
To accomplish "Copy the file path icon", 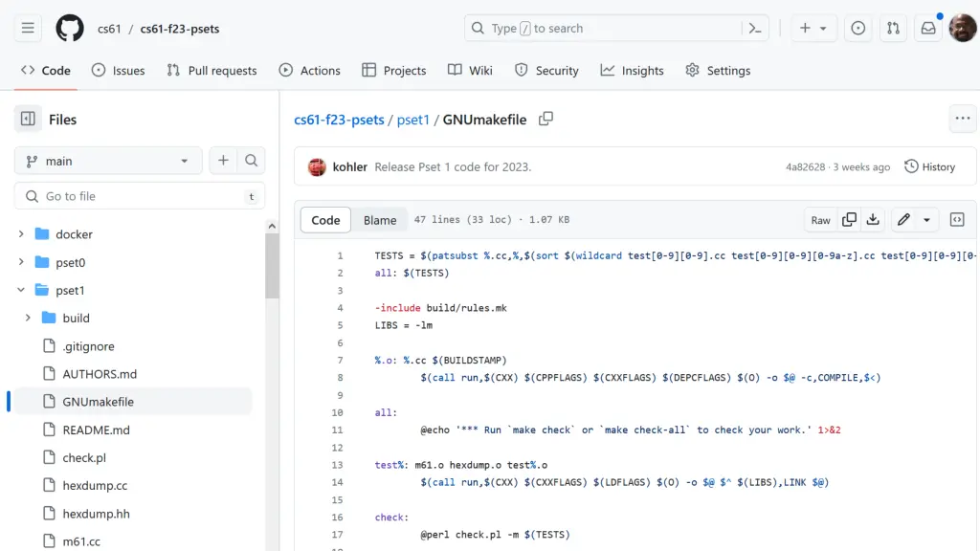I will (546, 120).
